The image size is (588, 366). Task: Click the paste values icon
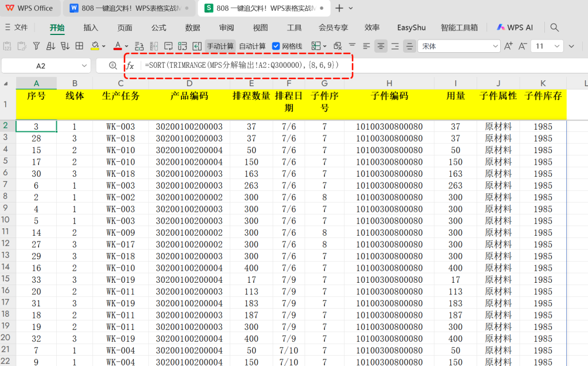coord(7,46)
